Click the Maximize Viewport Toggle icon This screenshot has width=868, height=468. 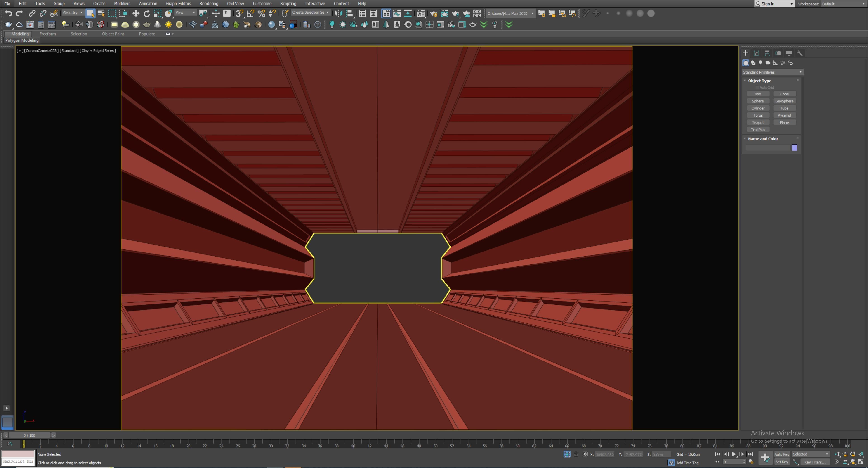pyautogui.click(x=861, y=462)
